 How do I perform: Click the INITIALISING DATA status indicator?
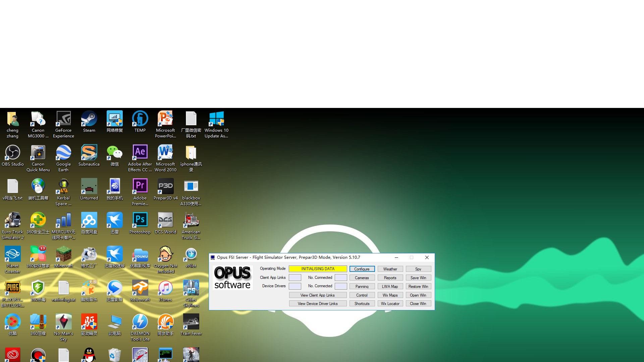[x=318, y=269]
